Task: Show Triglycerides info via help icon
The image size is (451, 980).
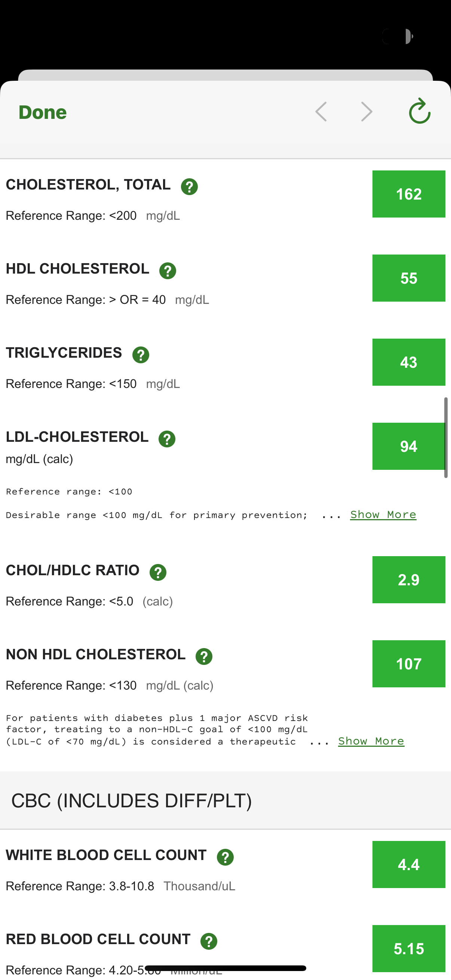Action: [141, 355]
